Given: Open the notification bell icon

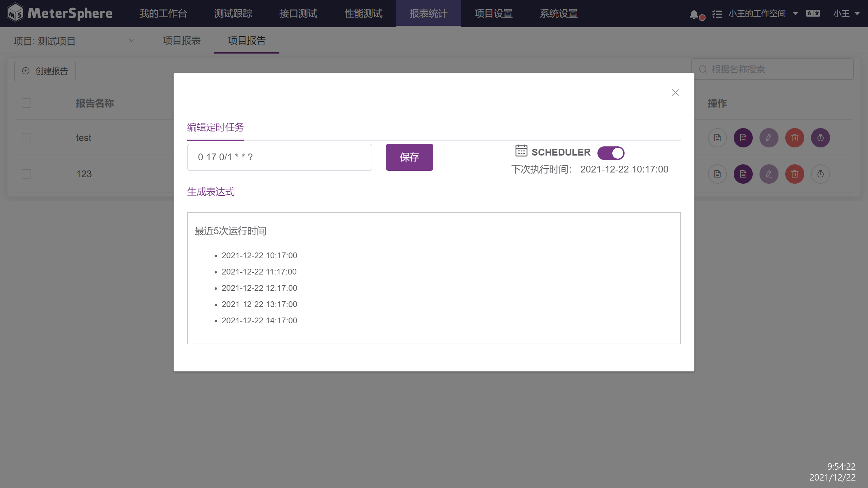Looking at the screenshot, I should point(694,14).
